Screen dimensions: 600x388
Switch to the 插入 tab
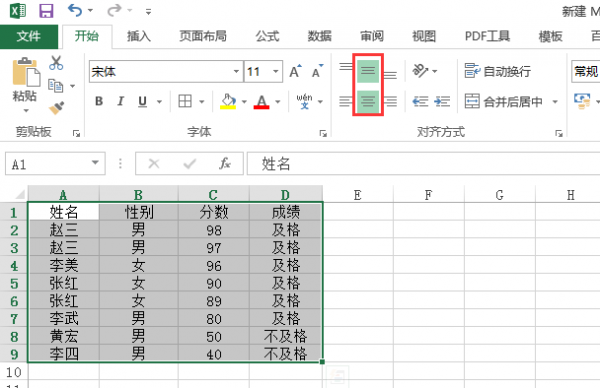(x=139, y=36)
